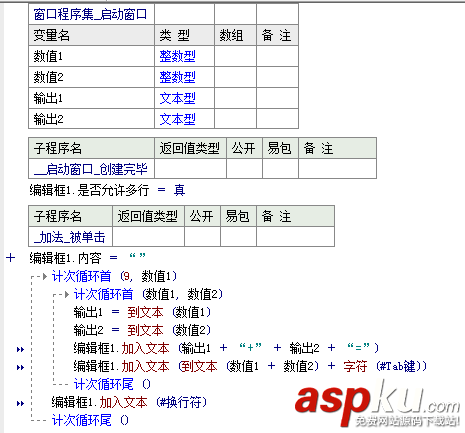This screenshot has width=465, height=433.
Task: Click the loop arrow before 计次循环首 (9, 数值1)
Action: click(45, 276)
